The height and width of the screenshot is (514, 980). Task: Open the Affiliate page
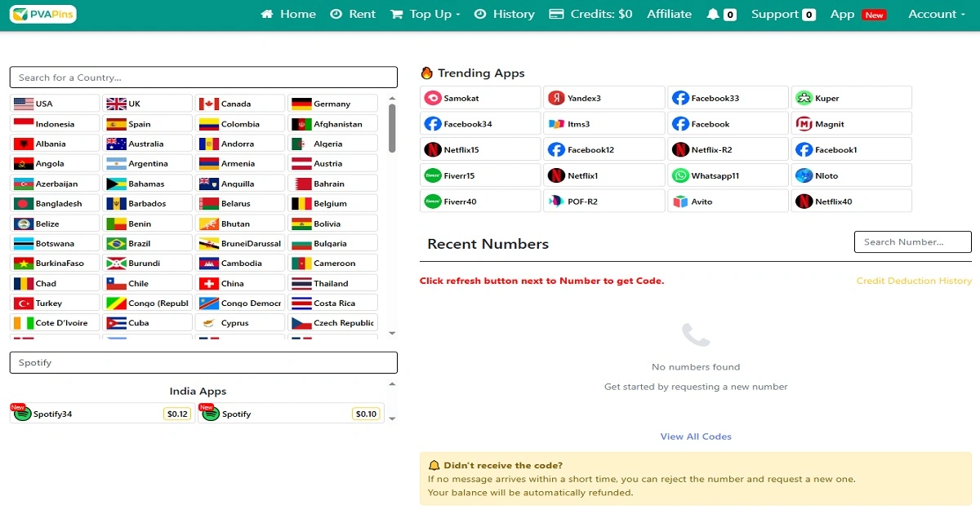click(x=669, y=14)
